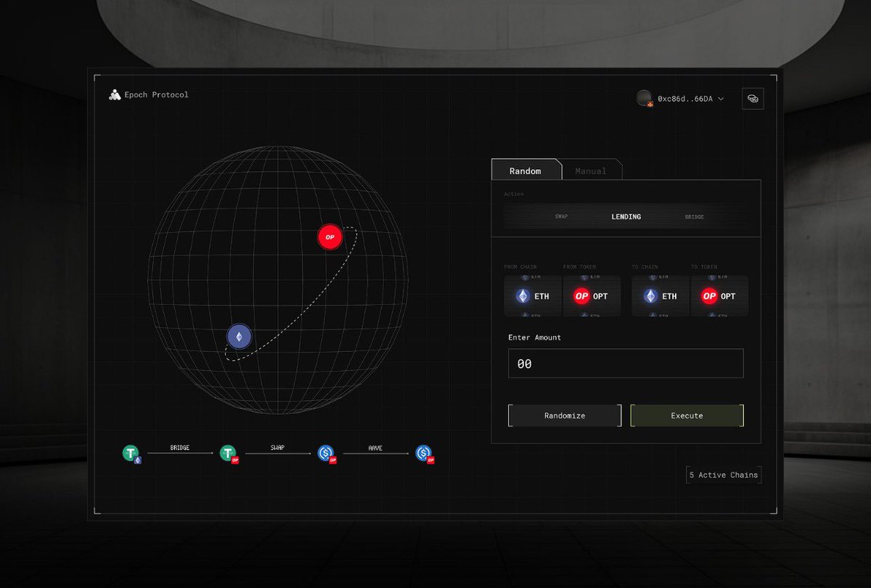The height and width of the screenshot is (588, 871).
Task: Click the Epoch Protocol title text
Action: [156, 95]
